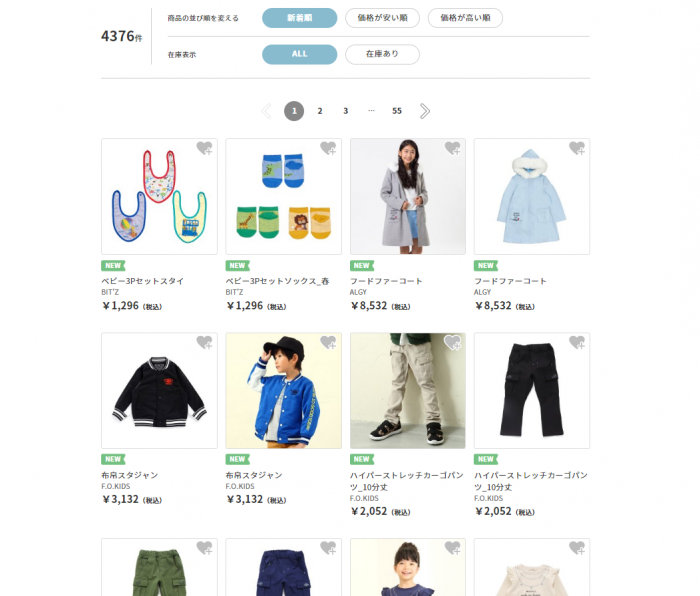Image resolution: width=700 pixels, height=596 pixels.
Task: Select ALL stock display filter
Action: (x=300, y=54)
